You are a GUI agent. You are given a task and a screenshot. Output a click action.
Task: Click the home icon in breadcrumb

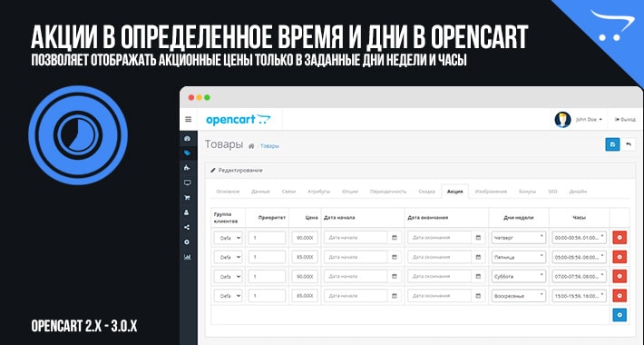point(251,146)
